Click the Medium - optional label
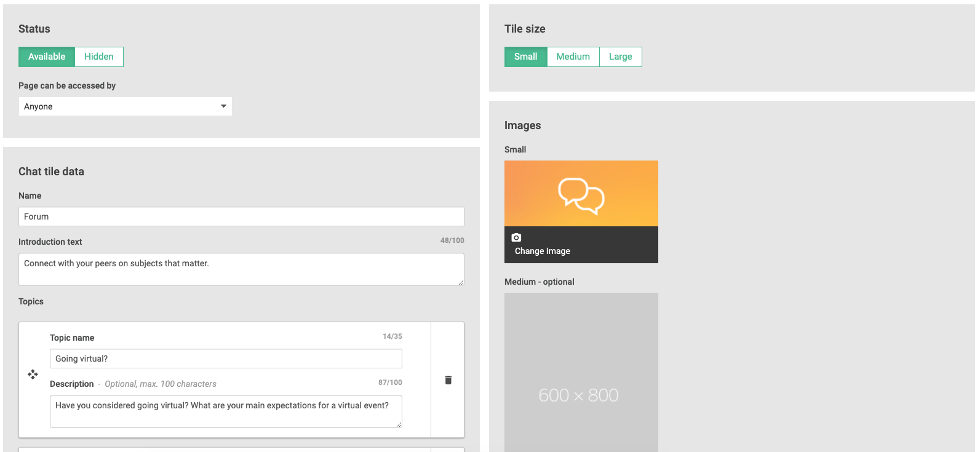The image size is (980, 452). 540,282
